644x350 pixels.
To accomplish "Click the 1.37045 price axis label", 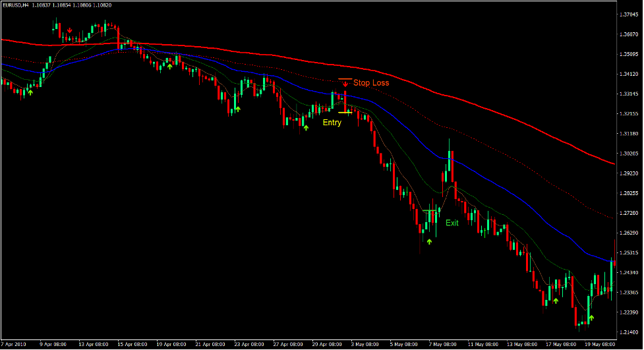I will click(629, 15).
